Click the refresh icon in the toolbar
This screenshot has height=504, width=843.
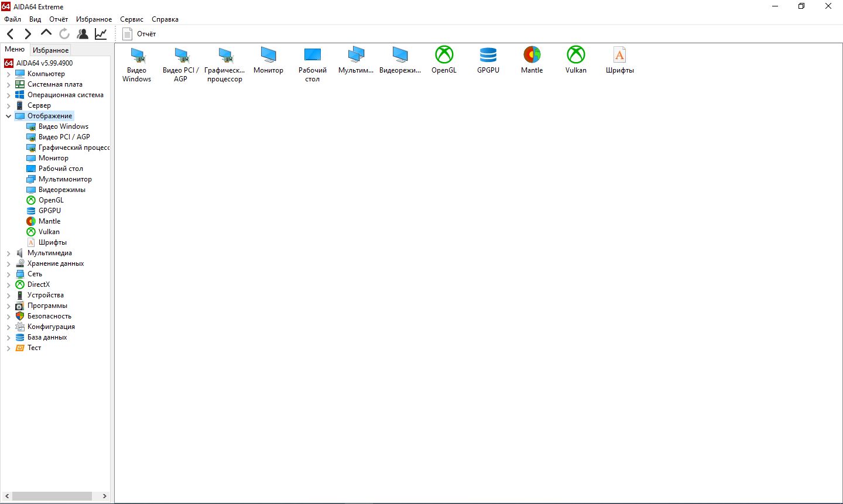coord(64,34)
